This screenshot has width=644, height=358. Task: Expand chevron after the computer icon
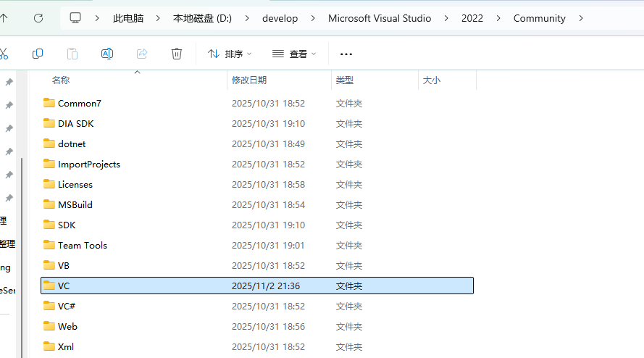(x=97, y=18)
